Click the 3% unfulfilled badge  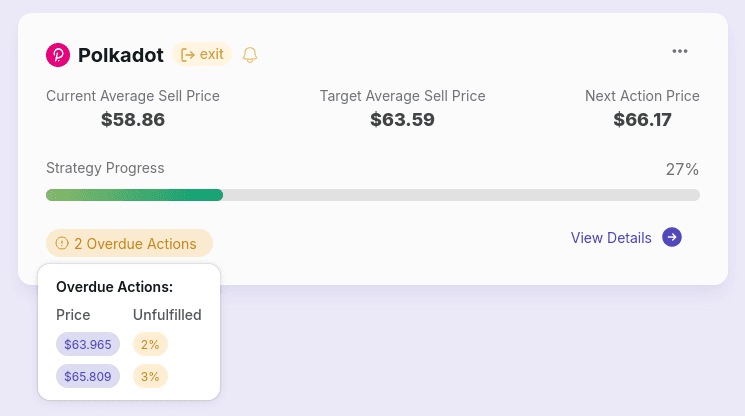[x=150, y=376]
